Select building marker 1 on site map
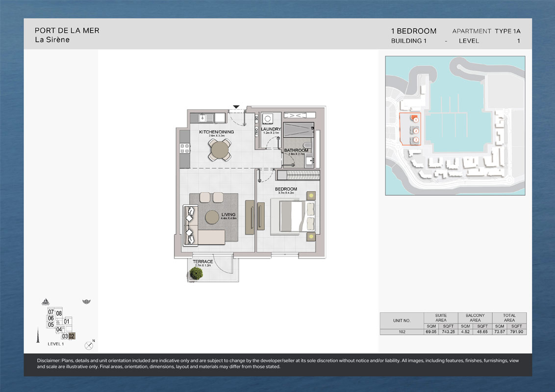 click(415, 119)
